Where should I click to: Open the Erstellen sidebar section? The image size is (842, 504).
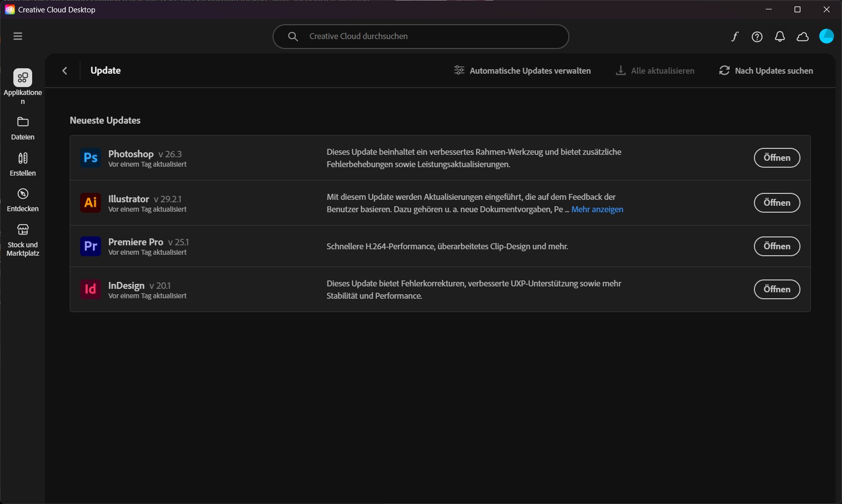[x=23, y=165]
